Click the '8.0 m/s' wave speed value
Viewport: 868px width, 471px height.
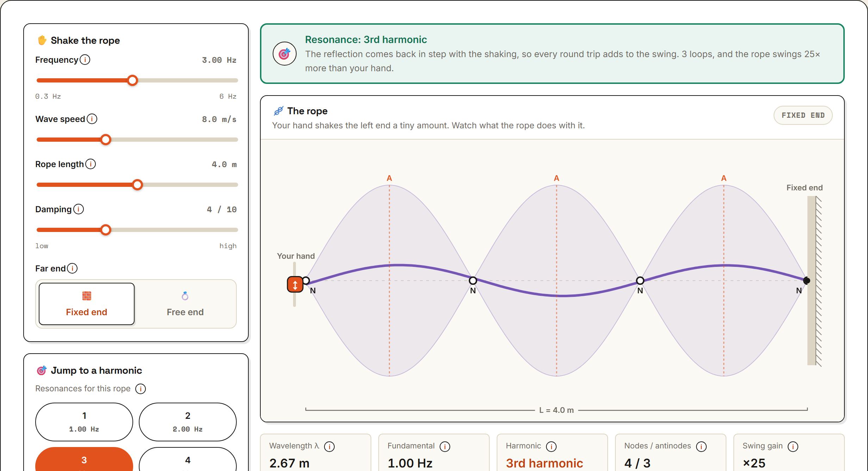[219, 120]
